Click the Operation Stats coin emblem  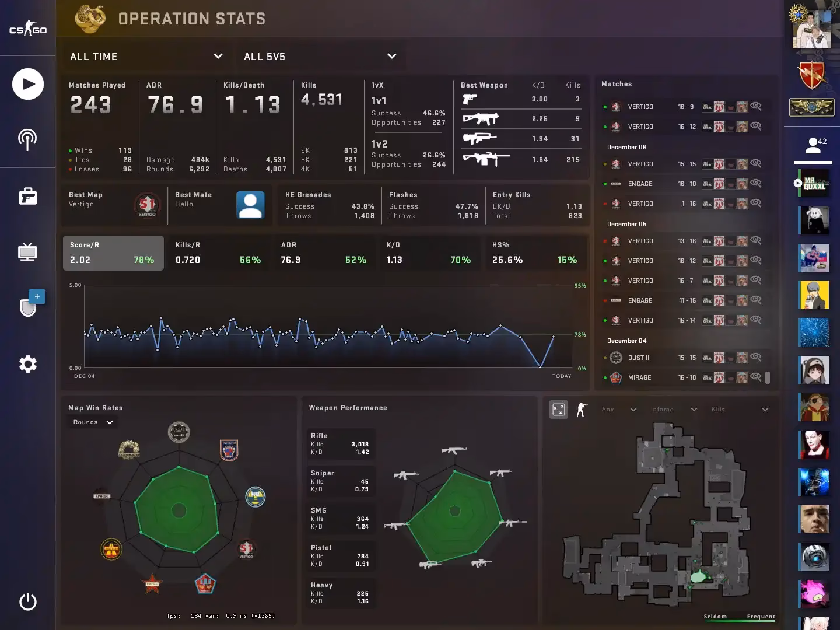pyautogui.click(x=90, y=19)
